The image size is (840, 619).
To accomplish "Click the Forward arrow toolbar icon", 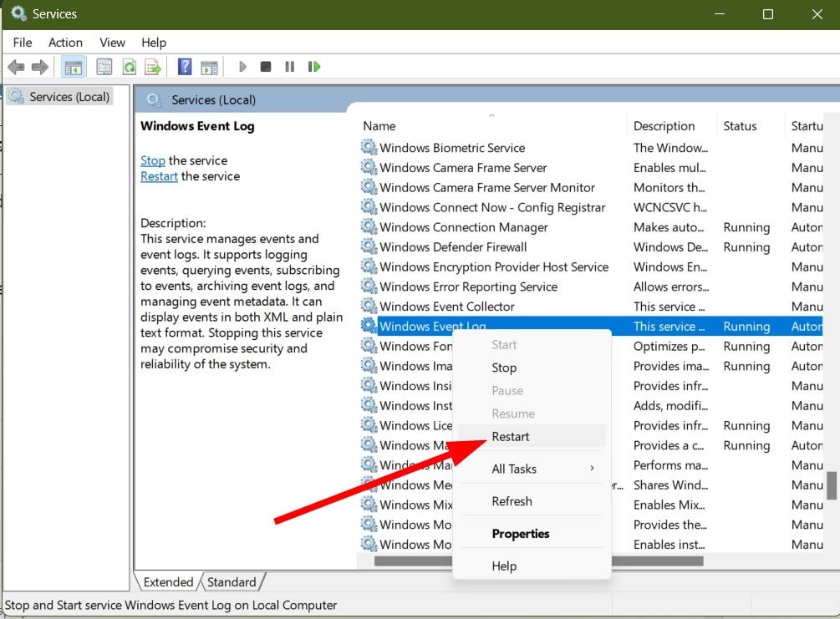I will (39, 67).
